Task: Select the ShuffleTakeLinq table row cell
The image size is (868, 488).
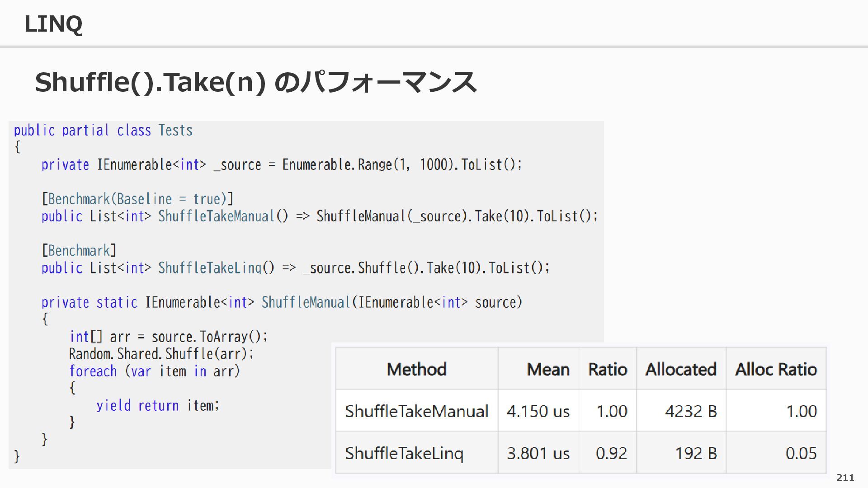Action: point(404,453)
